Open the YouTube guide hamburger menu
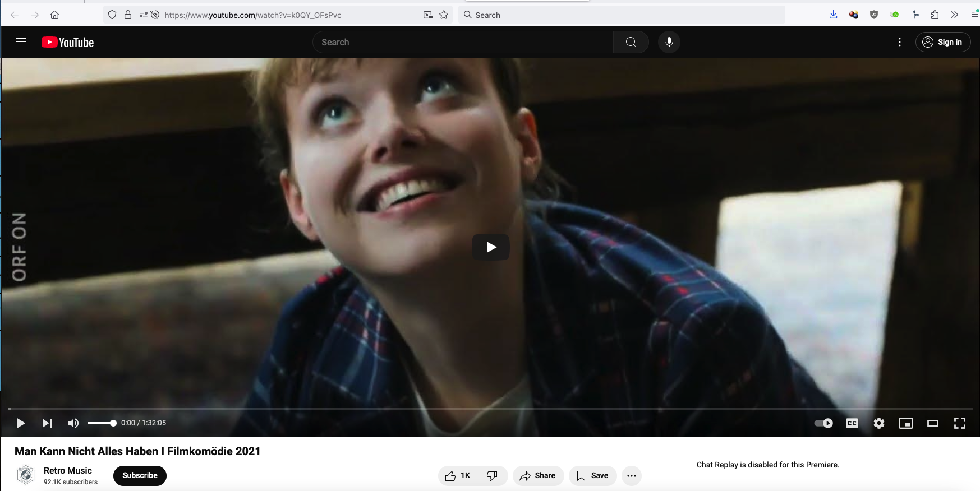Screen dimensions: 980x491 21,42
